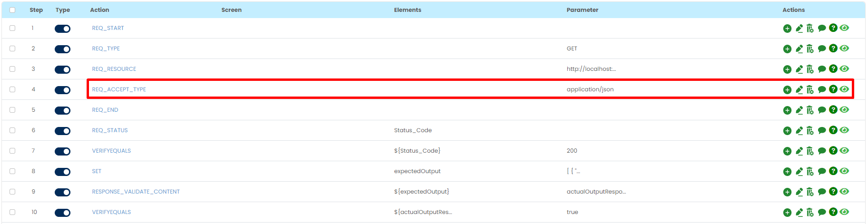This screenshot has width=868, height=224.
Task: Tick the checkbox for step 3 row
Action: click(12, 69)
